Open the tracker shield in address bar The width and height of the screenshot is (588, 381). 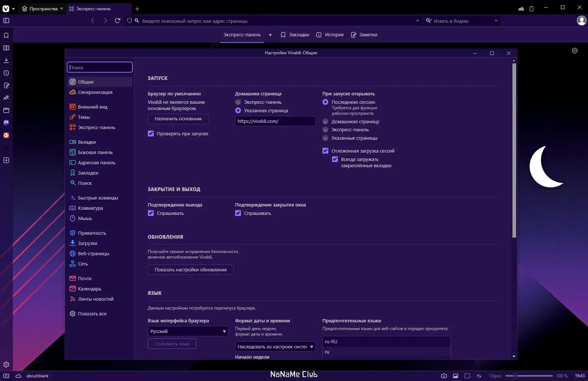tap(129, 21)
